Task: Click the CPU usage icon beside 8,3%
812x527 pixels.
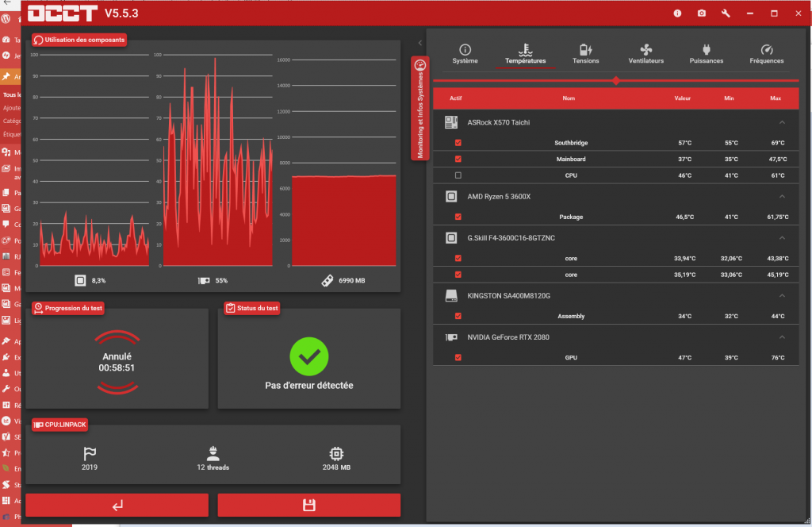Action: pos(80,280)
